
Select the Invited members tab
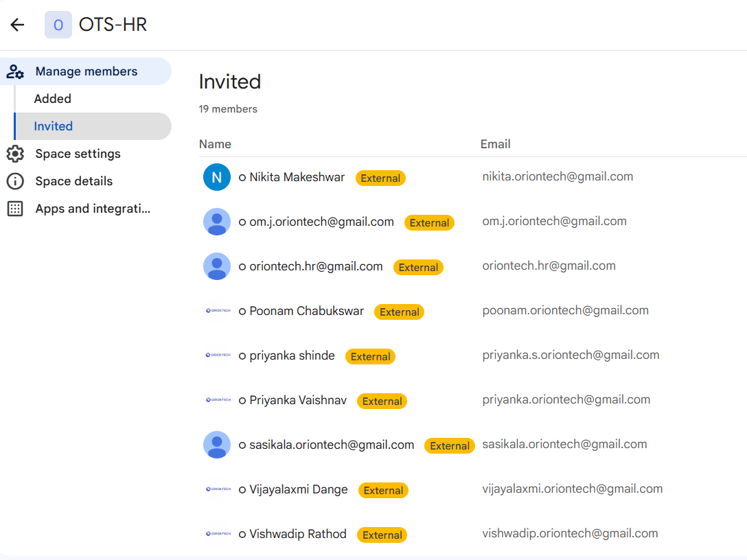54,126
